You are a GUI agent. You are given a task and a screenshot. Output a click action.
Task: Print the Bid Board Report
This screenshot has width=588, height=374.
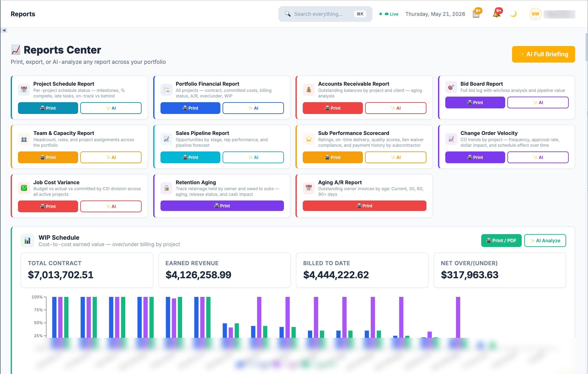click(475, 102)
